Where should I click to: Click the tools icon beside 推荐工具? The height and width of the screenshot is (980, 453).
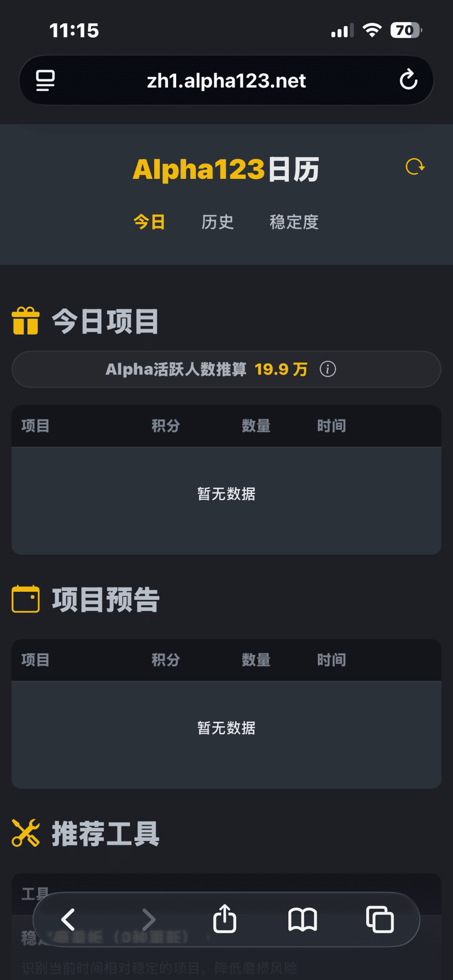click(x=26, y=833)
